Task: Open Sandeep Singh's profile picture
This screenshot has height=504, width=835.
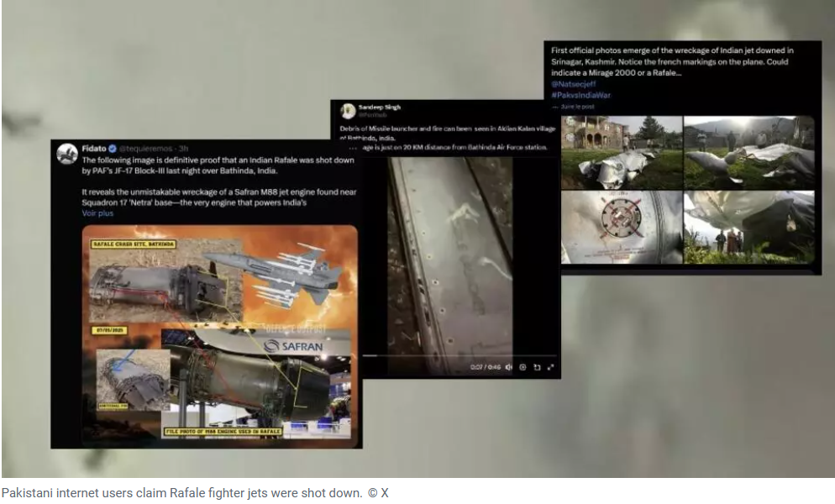Action: (348, 110)
